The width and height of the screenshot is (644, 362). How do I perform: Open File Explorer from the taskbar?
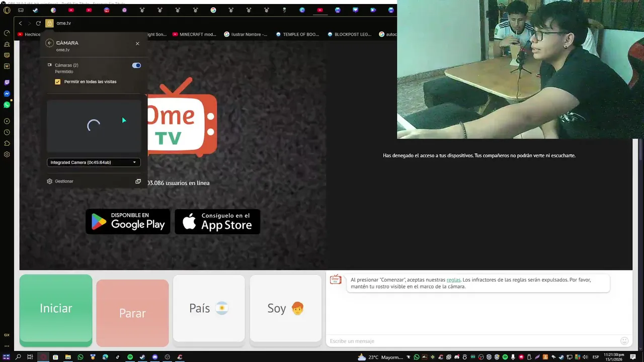tap(68, 357)
